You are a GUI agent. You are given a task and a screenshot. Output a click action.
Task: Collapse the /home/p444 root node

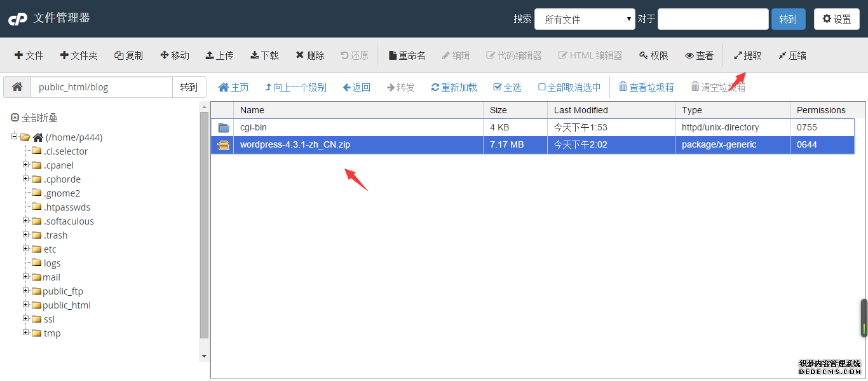click(15, 137)
